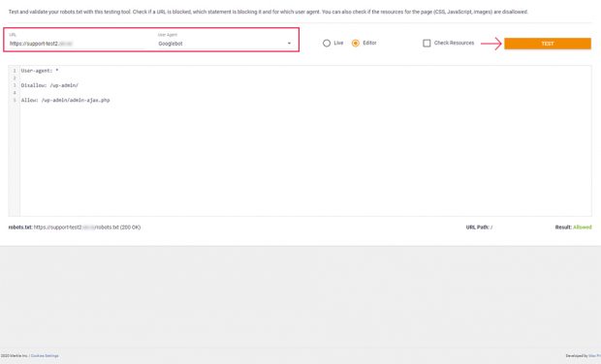Click line number 1 in editor gutter

click(15, 71)
